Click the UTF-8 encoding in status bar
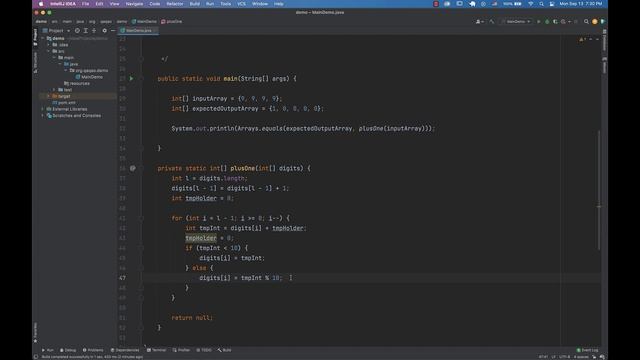Viewport: 640px width, 360px height. click(564, 357)
